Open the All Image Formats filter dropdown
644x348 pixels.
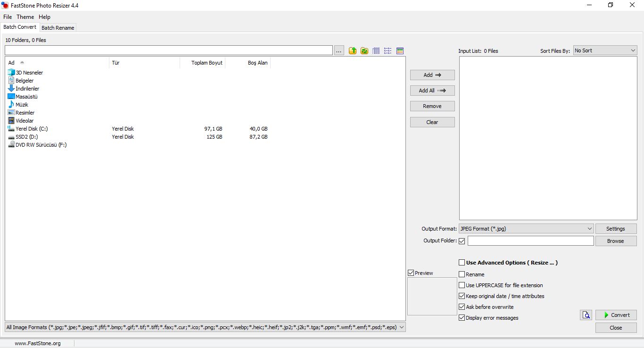pos(205,327)
